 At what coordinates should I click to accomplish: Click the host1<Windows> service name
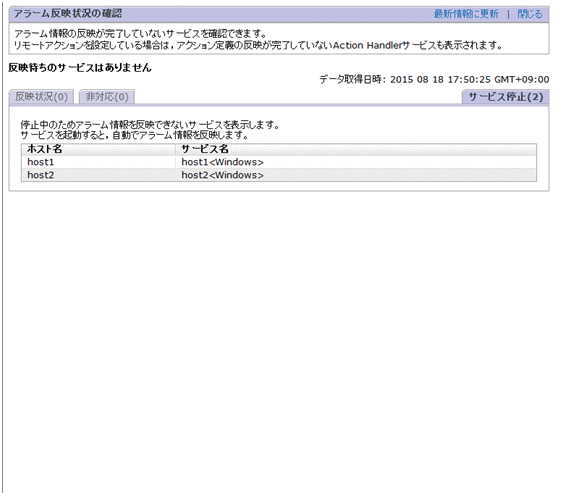pos(222,162)
